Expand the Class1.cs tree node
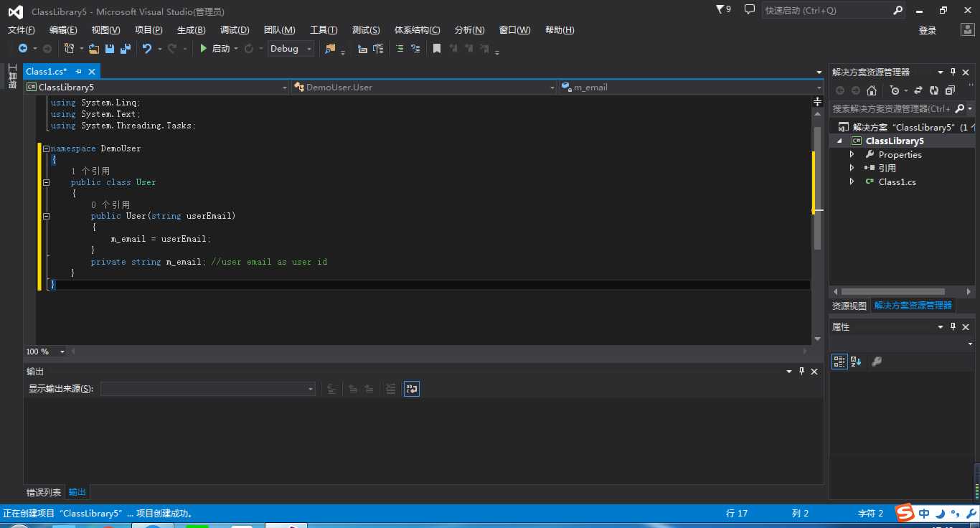The image size is (980, 528). pyautogui.click(x=852, y=181)
